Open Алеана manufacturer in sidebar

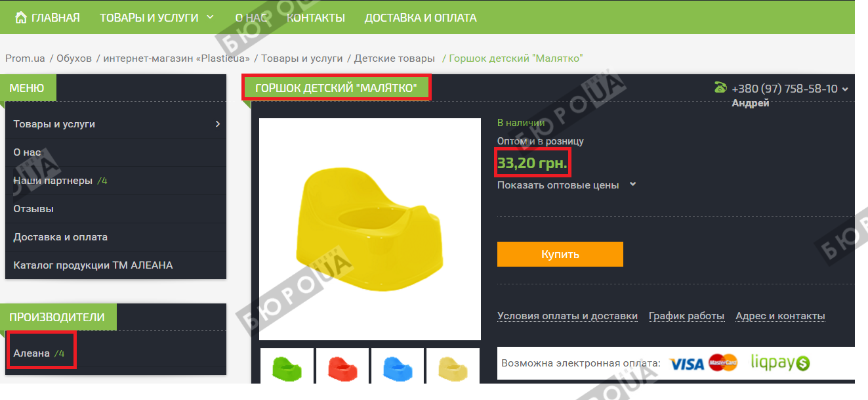(x=31, y=353)
